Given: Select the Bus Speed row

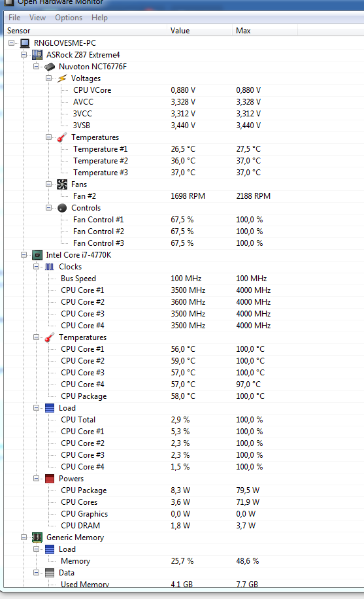Looking at the screenshot, I should click(x=184, y=279).
